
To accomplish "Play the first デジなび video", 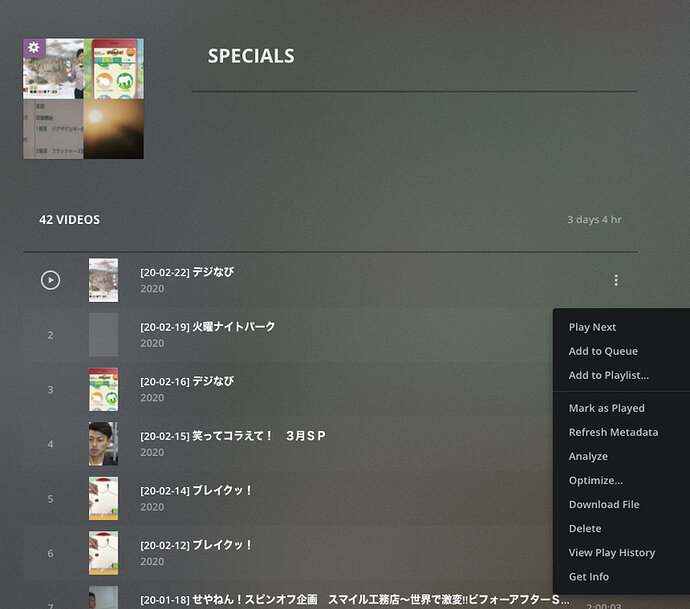I will pos(51,280).
